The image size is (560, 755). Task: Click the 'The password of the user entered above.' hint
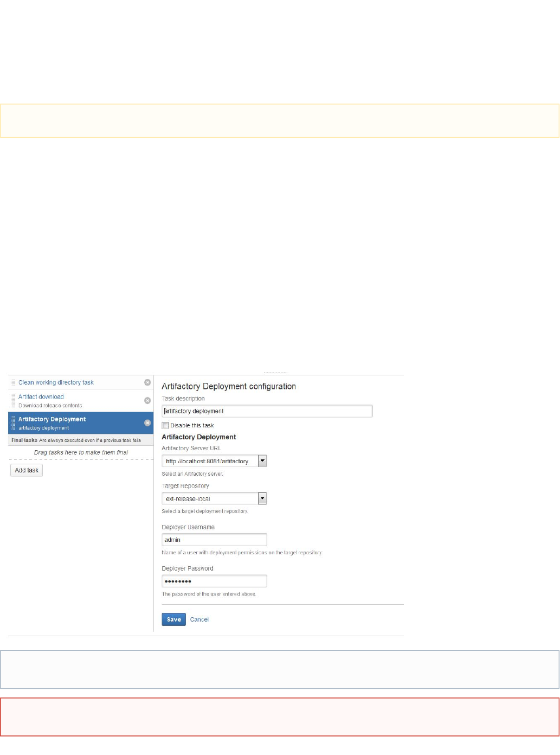(x=209, y=594)
